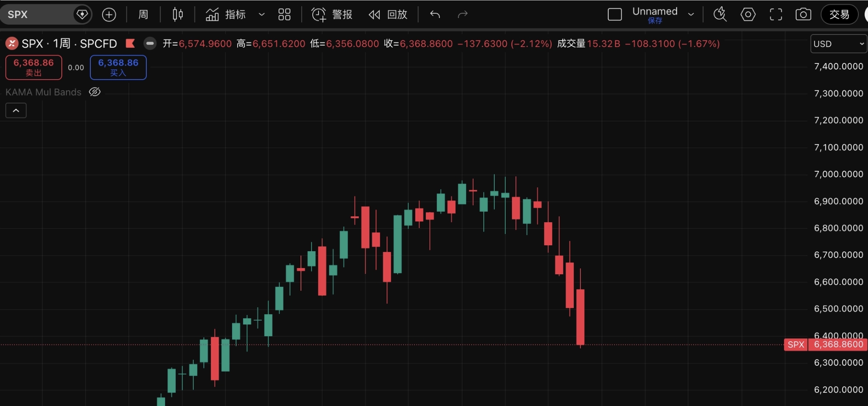Open the candlestick chart style selector
Image resolution: width=868 pixels, height=406 pixels.
178,15
